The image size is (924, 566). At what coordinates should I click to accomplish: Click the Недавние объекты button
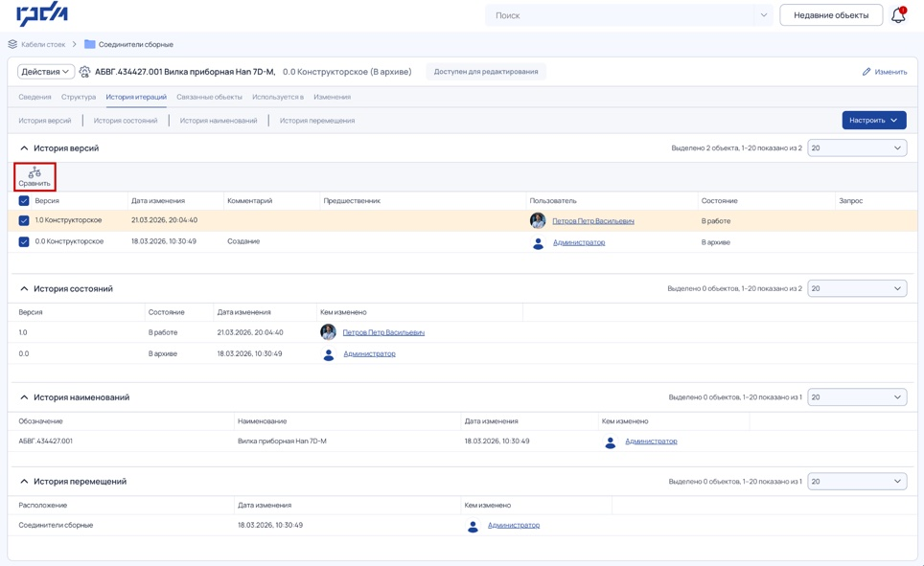click(831, 15)
